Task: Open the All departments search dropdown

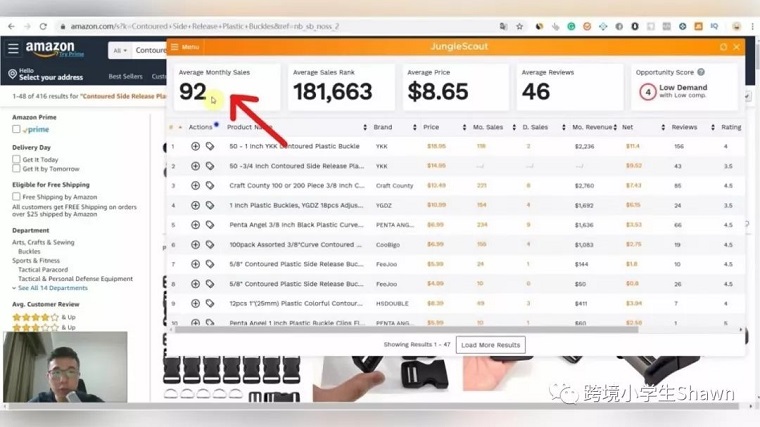Action: click(120, 50)
